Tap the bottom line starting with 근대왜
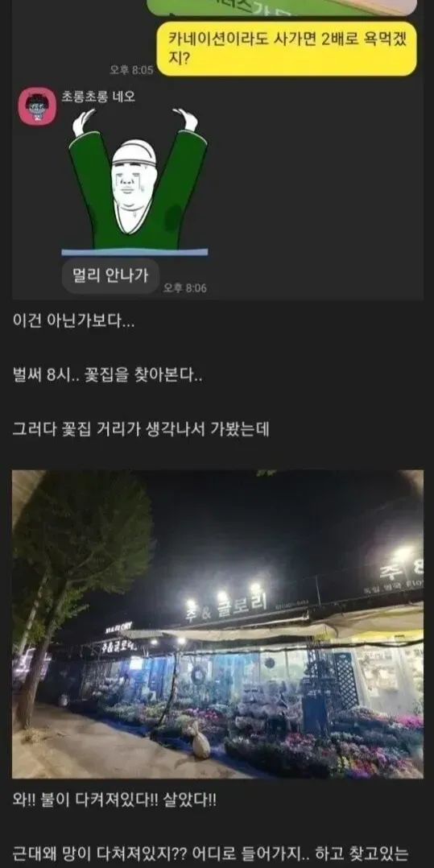Screen dimensions: 434x868 [210, 855]
